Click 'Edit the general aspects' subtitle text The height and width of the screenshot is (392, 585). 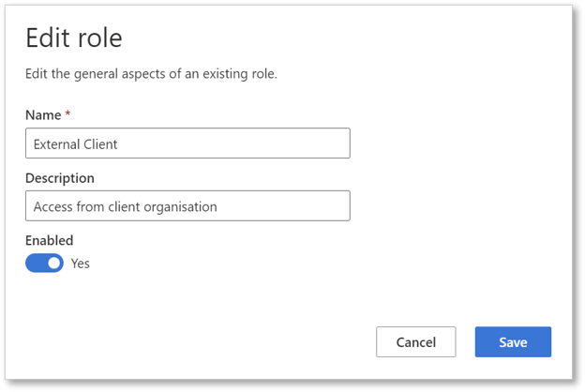pyautogui.click(x=151, y=74)
